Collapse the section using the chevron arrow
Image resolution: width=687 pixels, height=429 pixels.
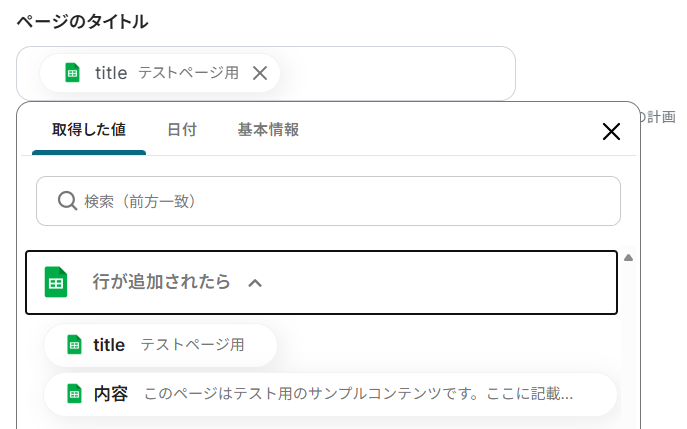click(255, 283)
